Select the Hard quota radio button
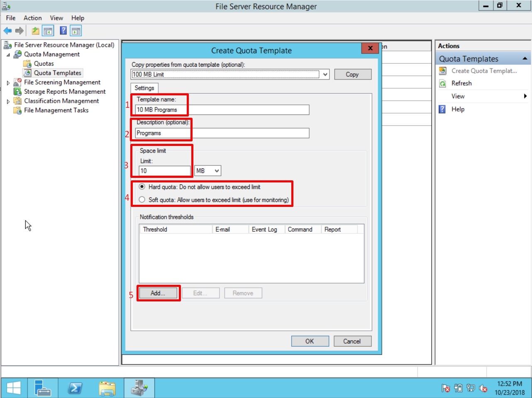The image size is (532, 398). [x=142, y=187]
